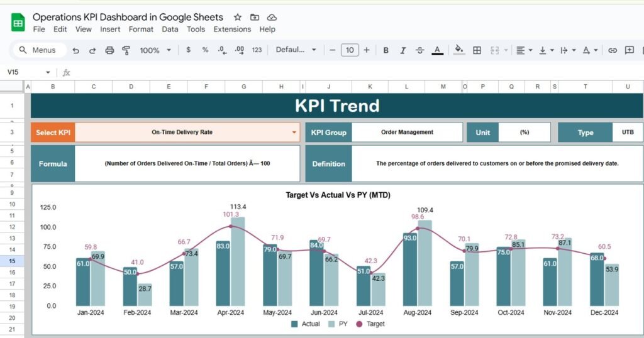
Task: Increase font size with plus button
Action: point(367,50)
